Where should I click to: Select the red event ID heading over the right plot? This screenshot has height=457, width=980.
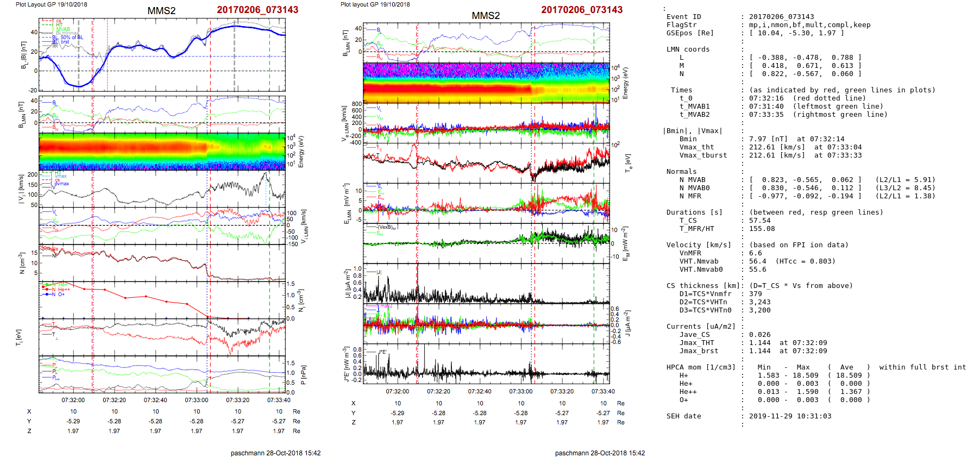coord(582,10)
